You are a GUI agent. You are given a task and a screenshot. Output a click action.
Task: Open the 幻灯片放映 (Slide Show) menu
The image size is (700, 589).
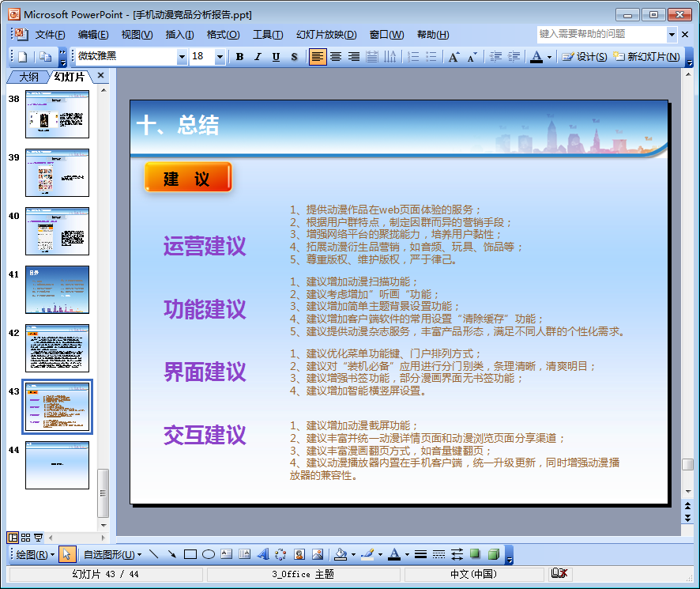pos(326,35)
